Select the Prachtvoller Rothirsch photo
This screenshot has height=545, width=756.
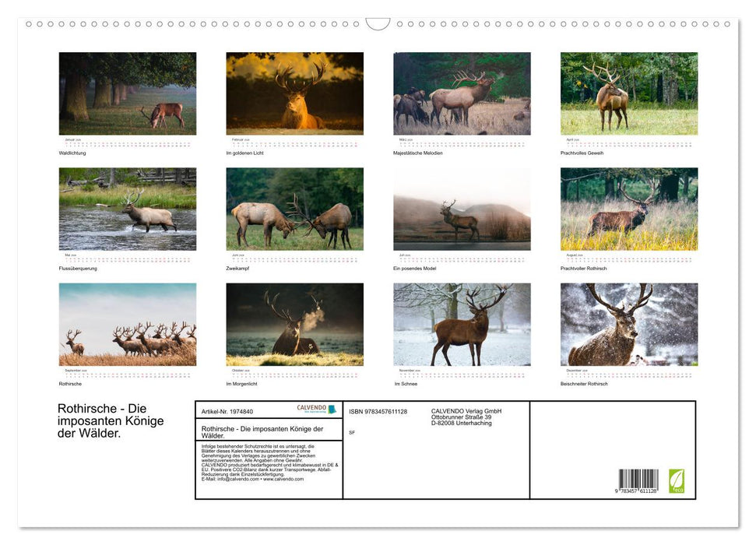tap(628, 209)
